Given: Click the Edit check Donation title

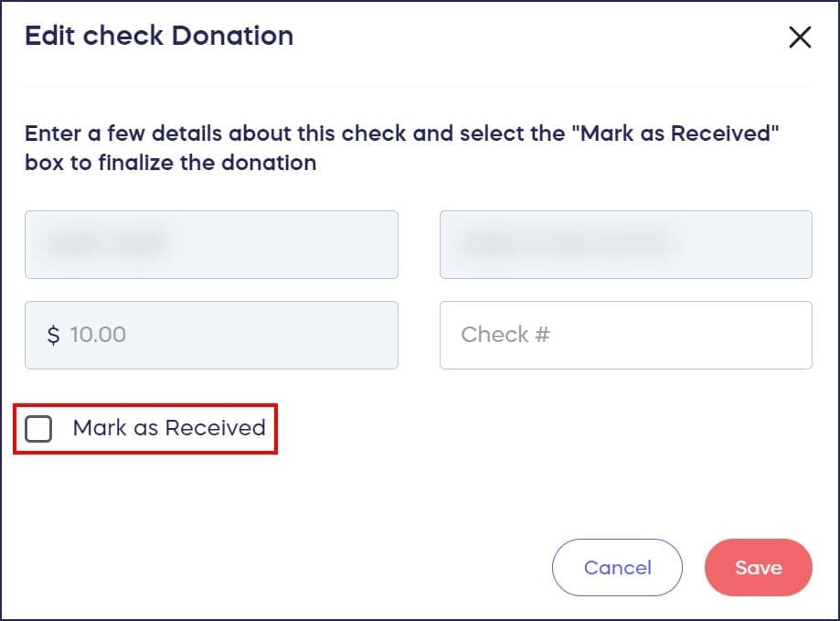Looking at the screenshot, I should 159,36.
